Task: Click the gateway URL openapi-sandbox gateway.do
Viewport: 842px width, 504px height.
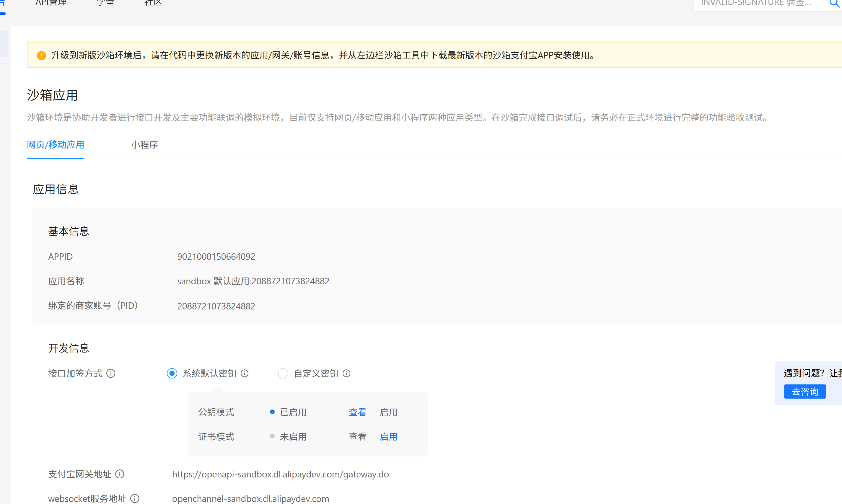Action: (x=280, y=474)
